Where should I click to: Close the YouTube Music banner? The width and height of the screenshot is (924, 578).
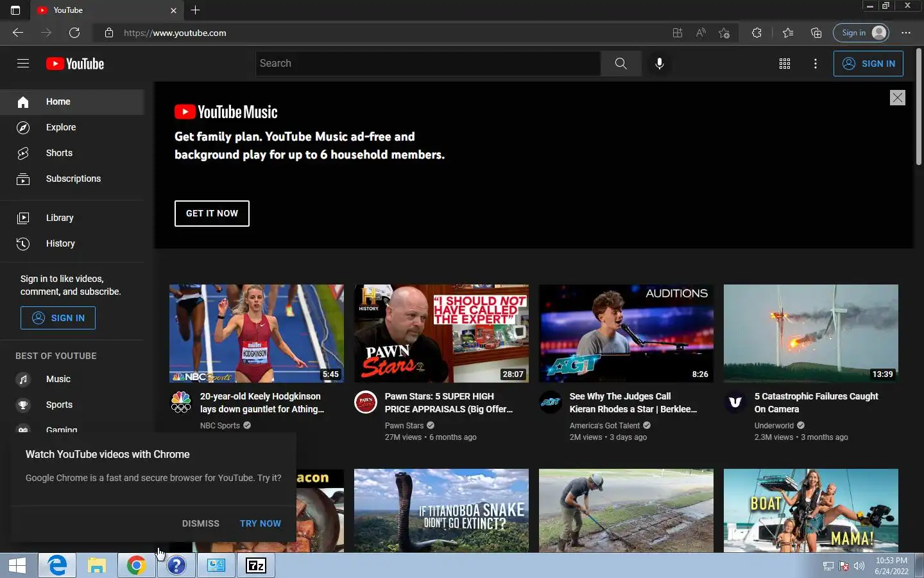point(897,98)
